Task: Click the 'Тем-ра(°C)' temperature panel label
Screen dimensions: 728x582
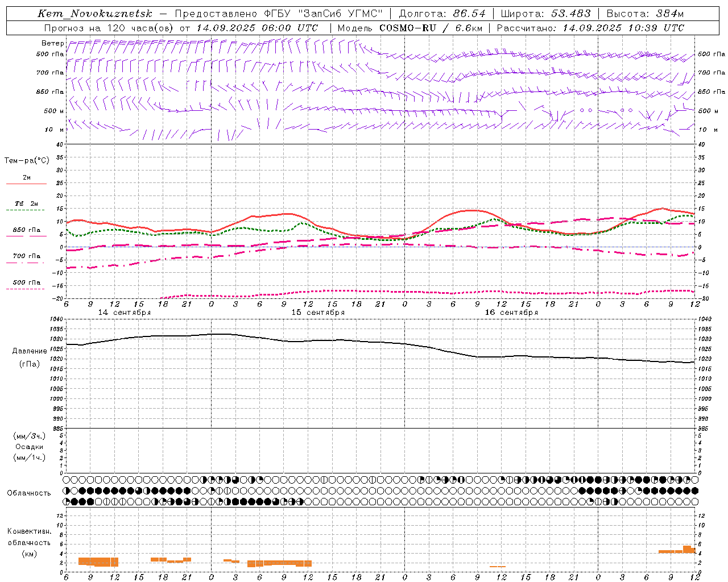Action: click(27, 161)
